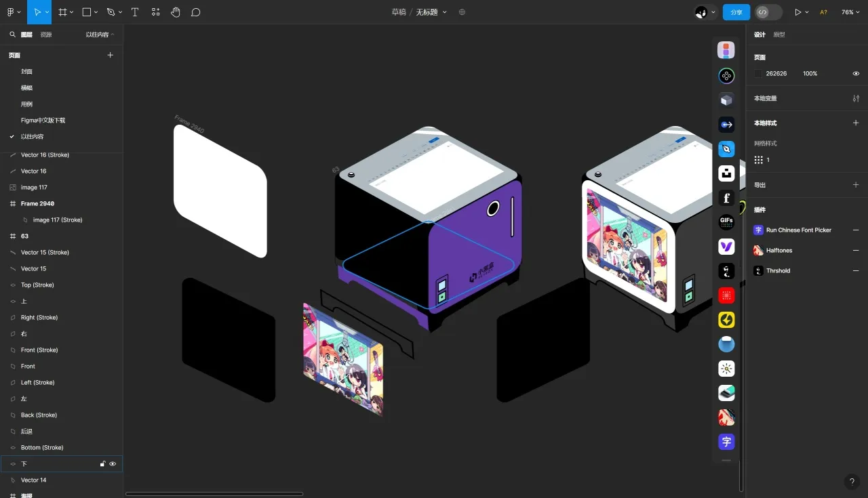Viewport: 868px width, 498px height.
Task: Open the shape tools dropdown chevron
Action: pos(96,12)
